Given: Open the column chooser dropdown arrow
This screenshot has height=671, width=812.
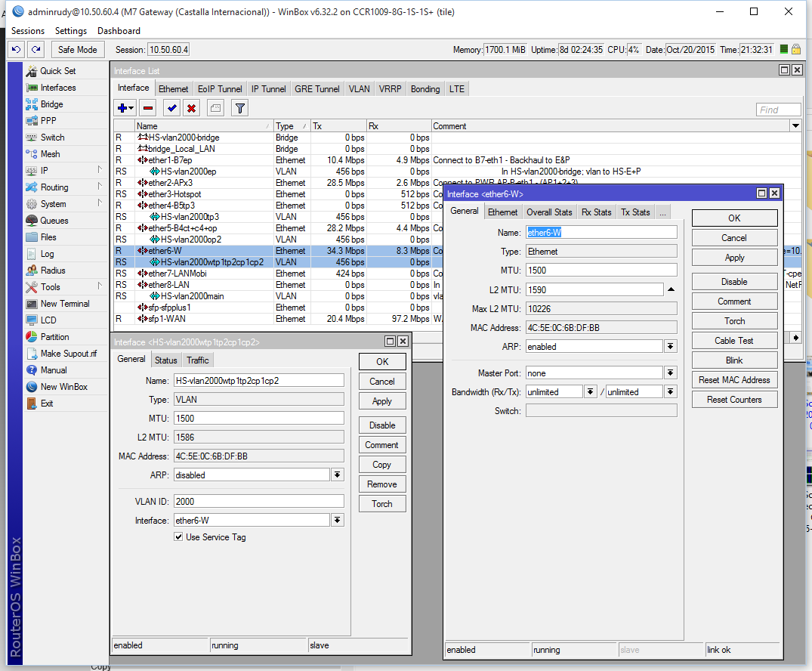Looking at the screenshot, I should pyautogui.click(x=796, y=126).
